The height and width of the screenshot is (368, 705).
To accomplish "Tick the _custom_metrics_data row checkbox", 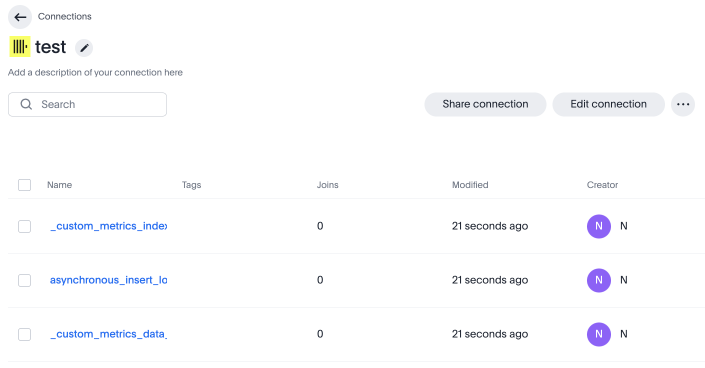I will click(x=24, y=334).
